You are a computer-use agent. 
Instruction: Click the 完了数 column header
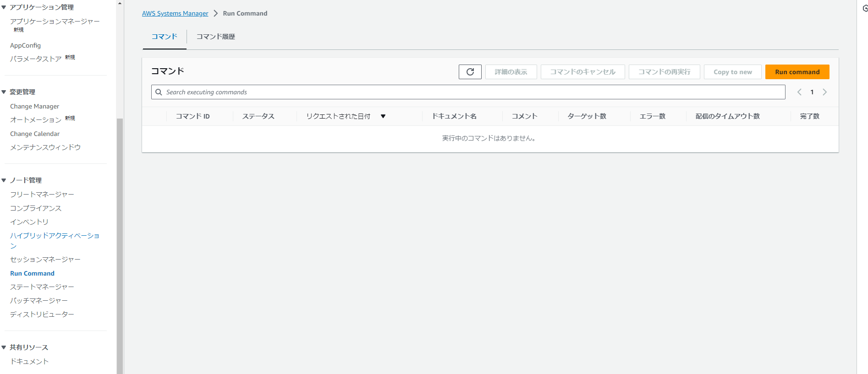(x=809, y=116)
